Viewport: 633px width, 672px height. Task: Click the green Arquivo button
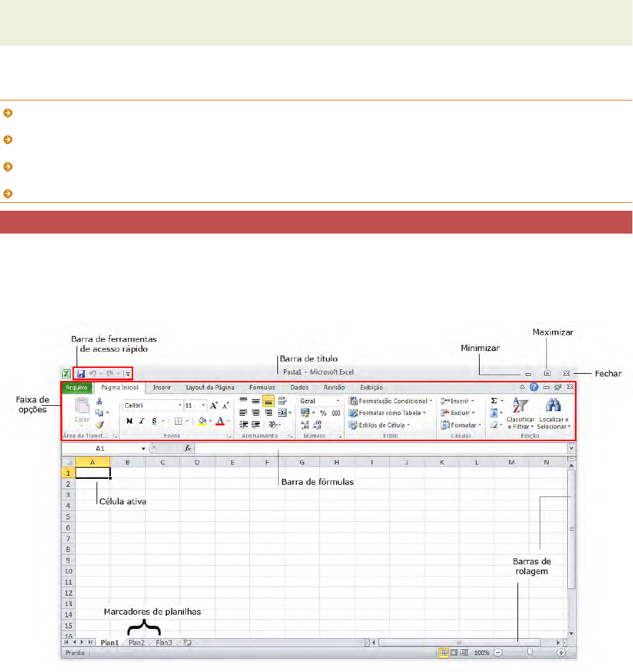pyautogui.click(x=76, y=388)
